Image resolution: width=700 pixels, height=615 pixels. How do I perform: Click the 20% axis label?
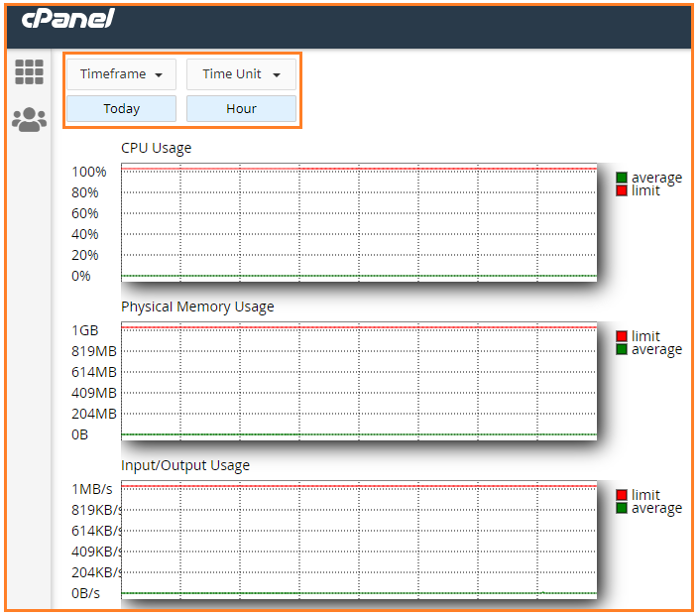coord(85,256)
